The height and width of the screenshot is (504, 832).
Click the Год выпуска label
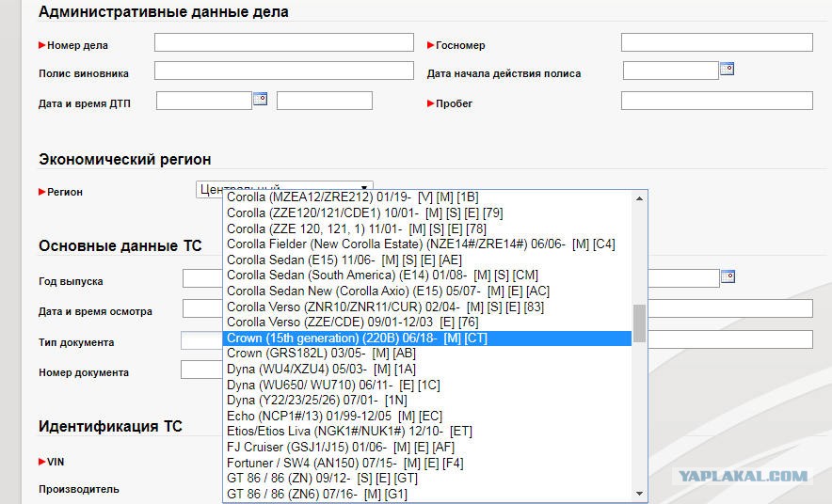coord(71,281)
